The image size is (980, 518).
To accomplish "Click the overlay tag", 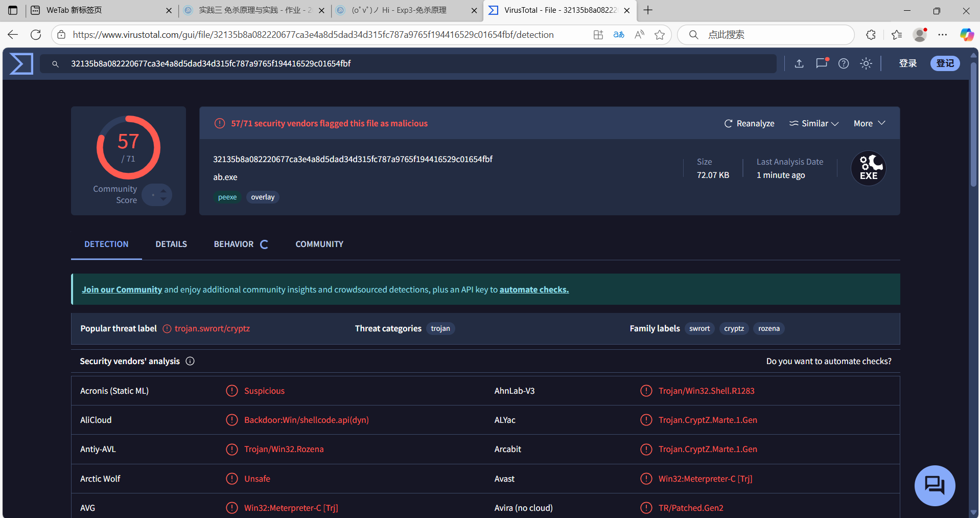I will pos(263,197).
